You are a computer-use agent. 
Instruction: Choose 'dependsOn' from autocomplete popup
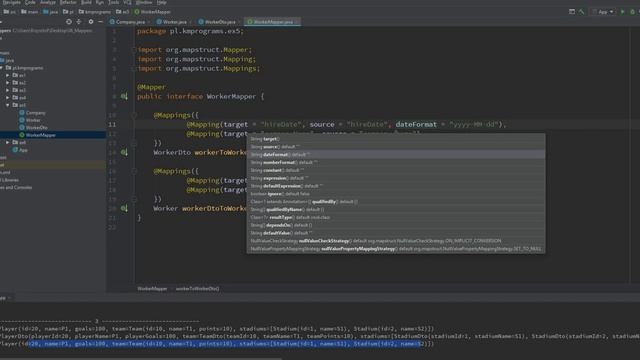tap(396, 225)
